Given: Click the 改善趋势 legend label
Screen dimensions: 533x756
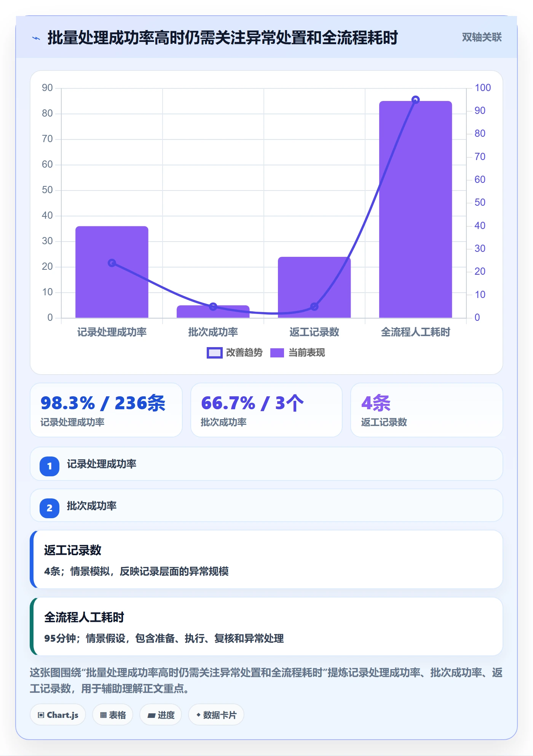Looking at the screenshot, I should (x=244, y=353).
